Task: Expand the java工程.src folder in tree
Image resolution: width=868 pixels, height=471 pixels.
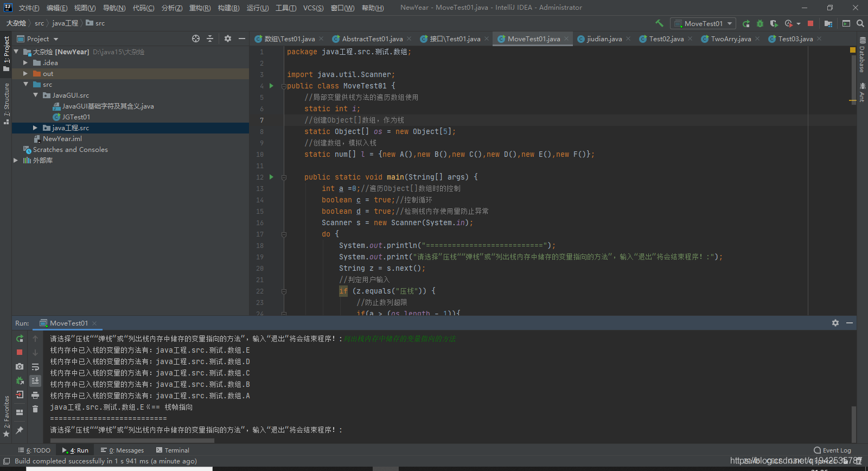Action: [35, 128]
